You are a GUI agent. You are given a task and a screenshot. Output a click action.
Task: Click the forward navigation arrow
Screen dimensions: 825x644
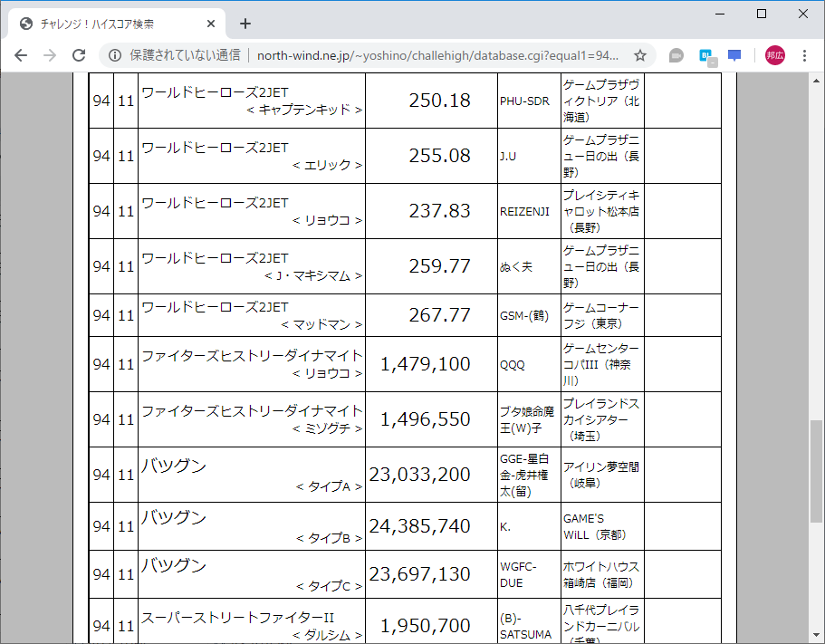coord(50,54)
